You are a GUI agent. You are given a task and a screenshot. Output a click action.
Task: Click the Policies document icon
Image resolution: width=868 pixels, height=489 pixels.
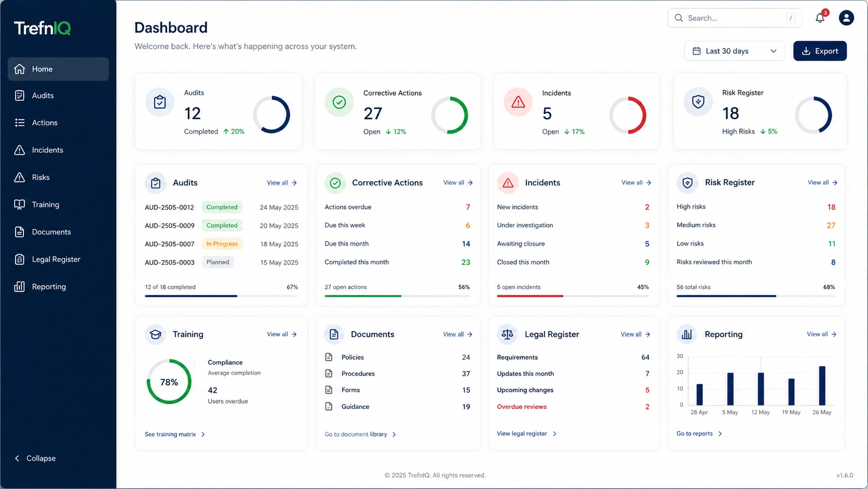(x=329, y=357)
